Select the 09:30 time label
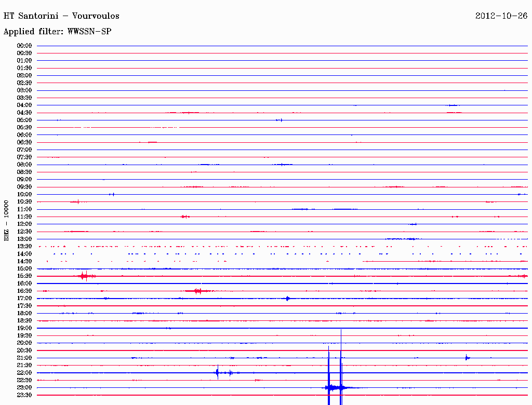The width and height of the screenshot is (532, 405). tap(24, 187)
